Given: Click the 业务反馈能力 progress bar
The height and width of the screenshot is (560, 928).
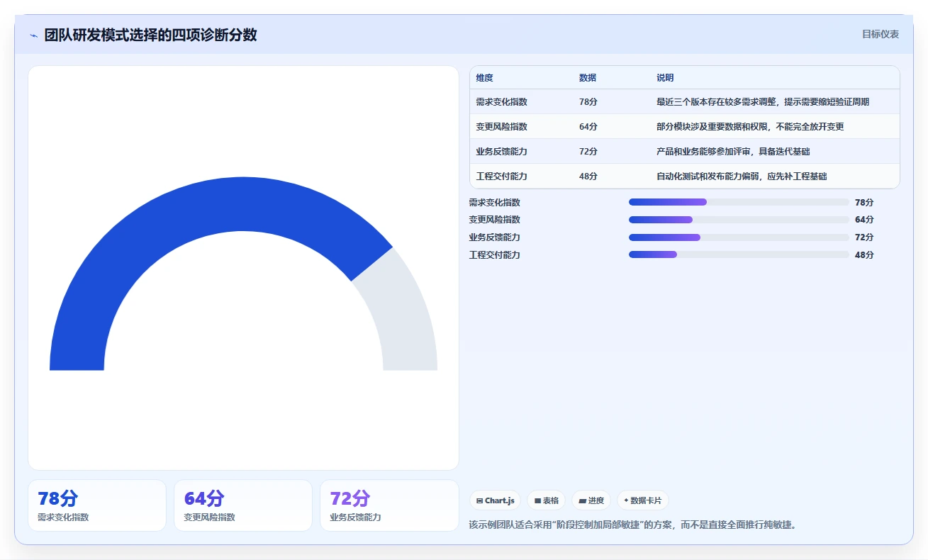Looking at the screenshot, I should 739,237.
